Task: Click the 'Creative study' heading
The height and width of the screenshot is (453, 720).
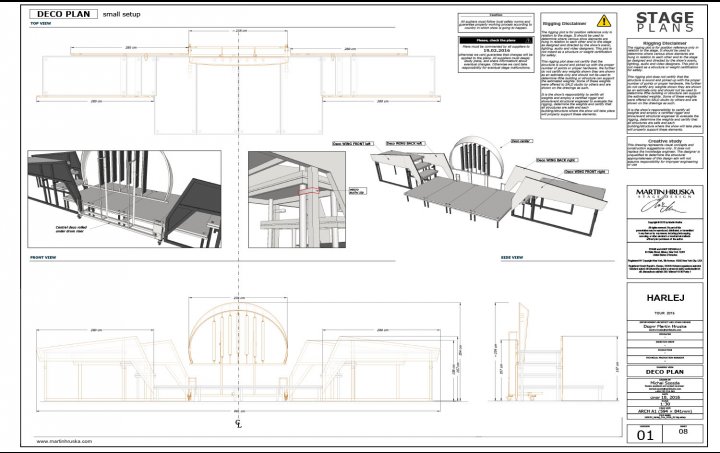Action: [664, 141]
